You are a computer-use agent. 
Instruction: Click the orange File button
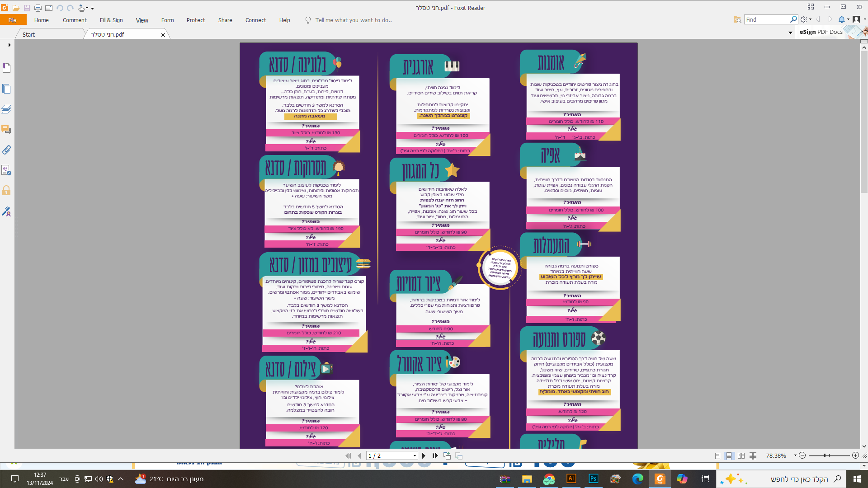pyautogui.click(x=13, y=20)
